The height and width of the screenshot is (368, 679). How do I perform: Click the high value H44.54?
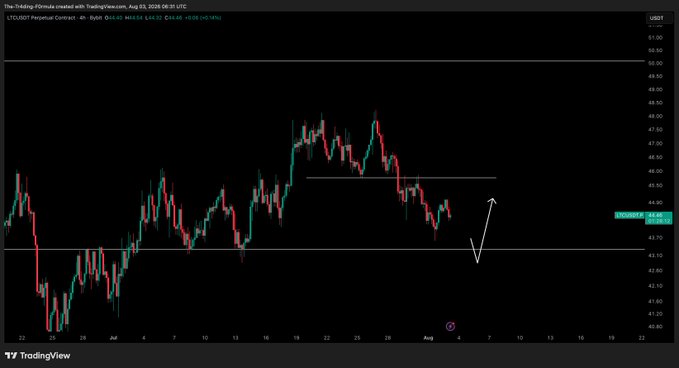[134, 18]
